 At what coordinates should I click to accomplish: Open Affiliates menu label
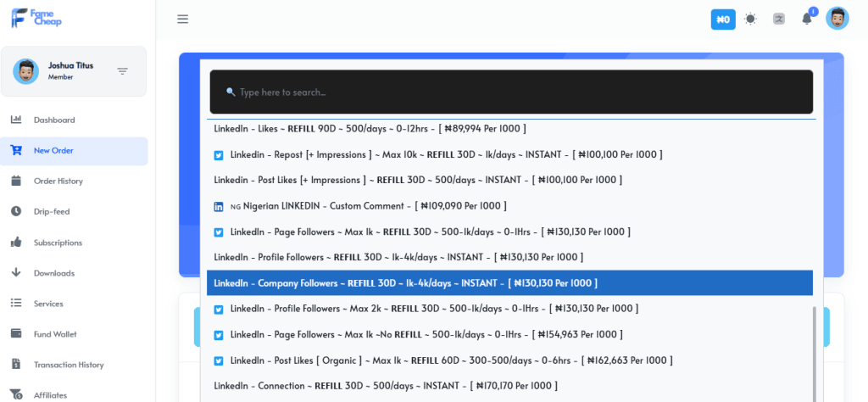(50, 395)
